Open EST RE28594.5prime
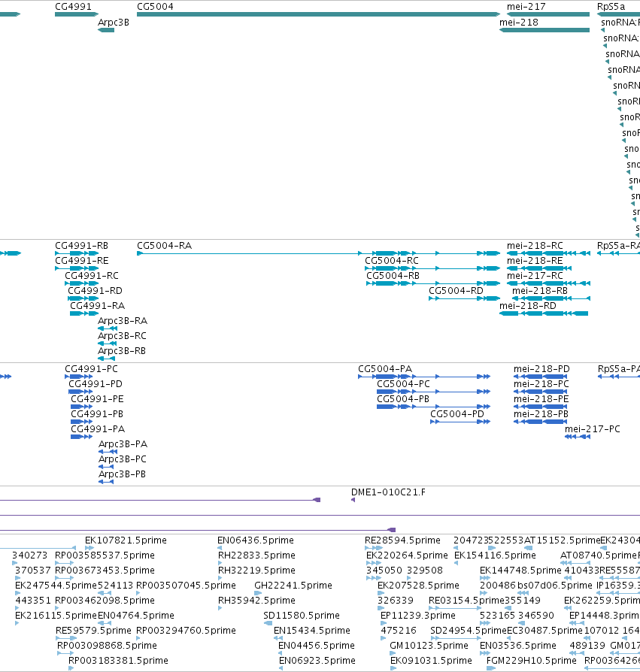 [402, 540]
